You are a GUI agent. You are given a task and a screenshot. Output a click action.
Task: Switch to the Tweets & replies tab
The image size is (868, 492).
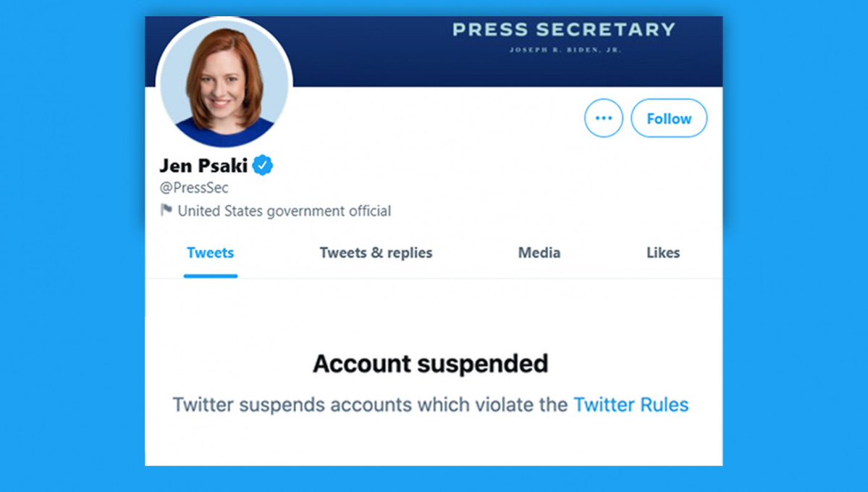[x=376, y=253]
